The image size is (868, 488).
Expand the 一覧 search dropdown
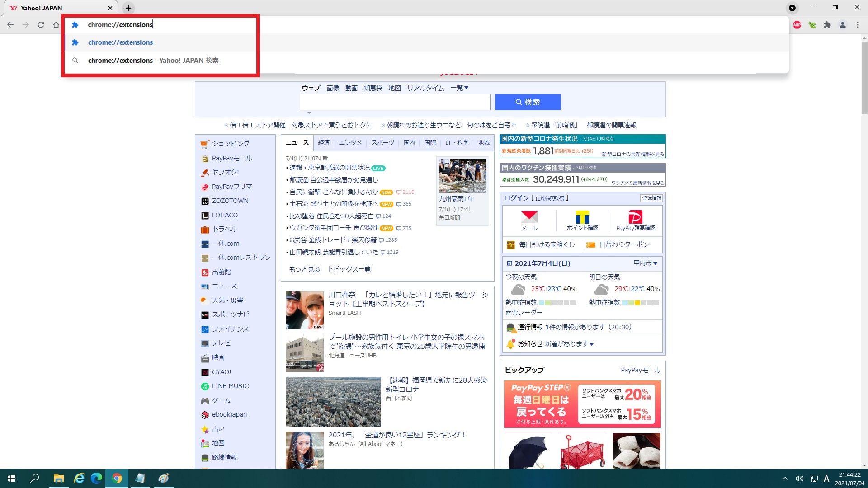[x=459, y=88]
